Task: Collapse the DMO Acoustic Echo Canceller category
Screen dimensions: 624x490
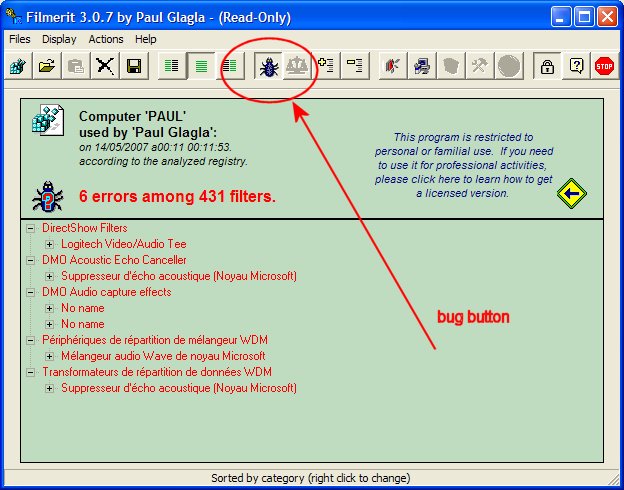Action: tap(30, 260)
